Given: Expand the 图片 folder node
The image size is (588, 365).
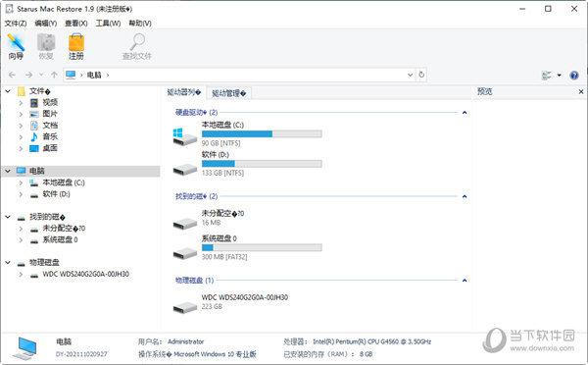Looking at the screenshot, I should click(21, 114).
